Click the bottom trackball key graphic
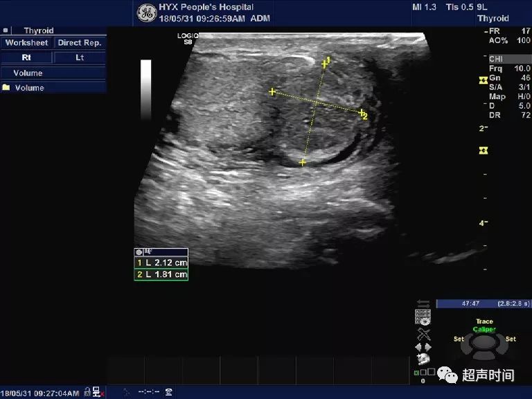 pyautogui.click(x=484, y=355)
